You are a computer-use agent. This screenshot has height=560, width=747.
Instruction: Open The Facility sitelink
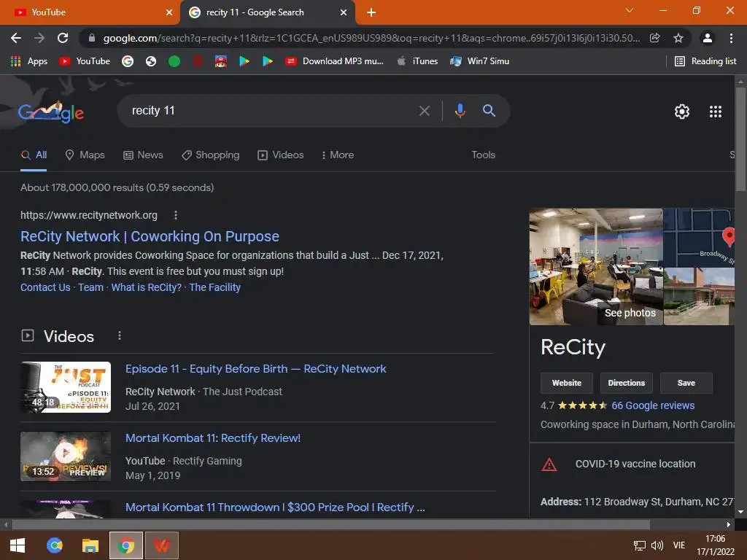point(215,287)
